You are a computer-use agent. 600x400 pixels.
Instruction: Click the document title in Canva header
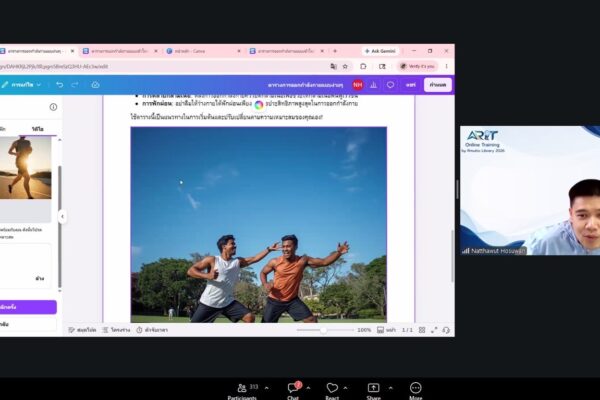coord(305,85)
